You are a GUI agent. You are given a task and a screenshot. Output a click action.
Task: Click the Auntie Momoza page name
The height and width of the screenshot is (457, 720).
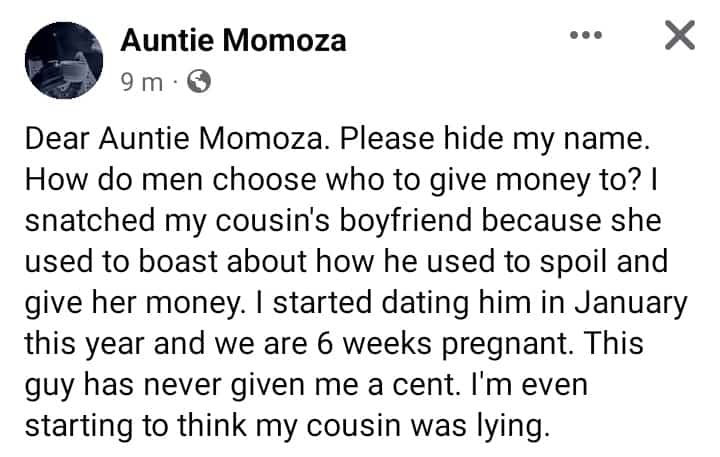233,40
